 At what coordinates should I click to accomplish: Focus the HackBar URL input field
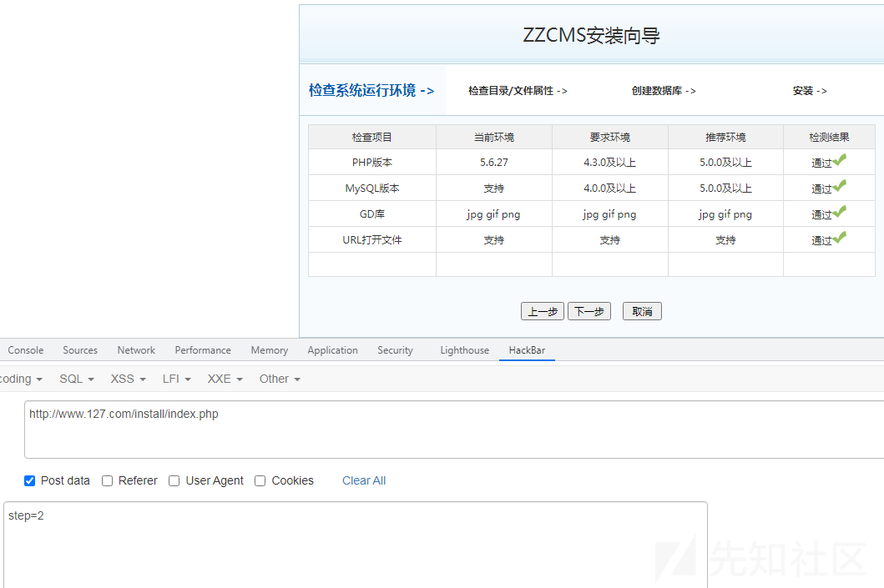pos(454,430)
